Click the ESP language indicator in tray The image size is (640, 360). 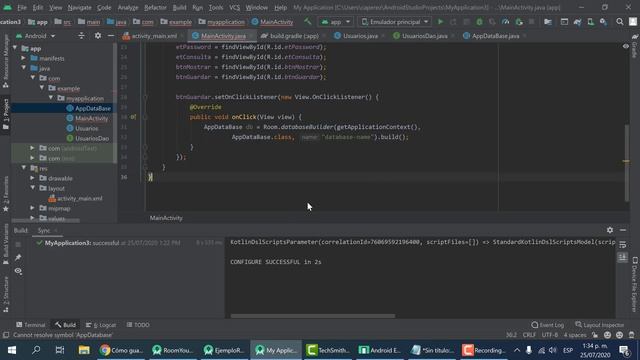(568, 350)
